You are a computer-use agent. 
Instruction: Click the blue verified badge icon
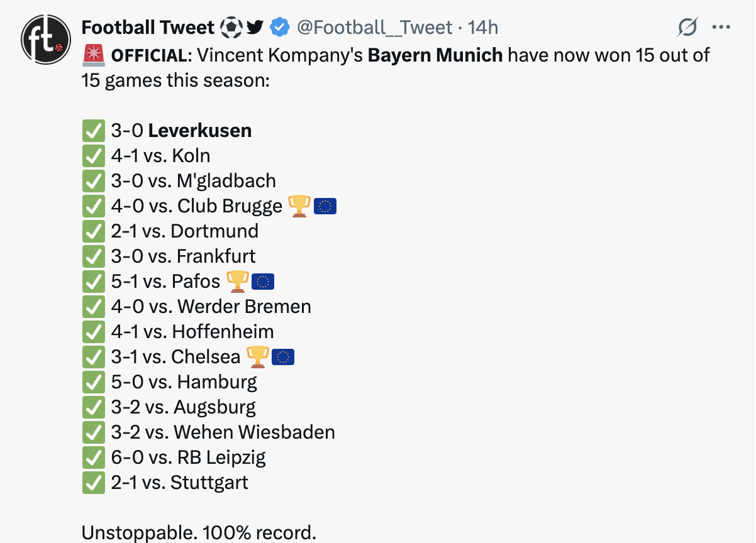[279, 27]
